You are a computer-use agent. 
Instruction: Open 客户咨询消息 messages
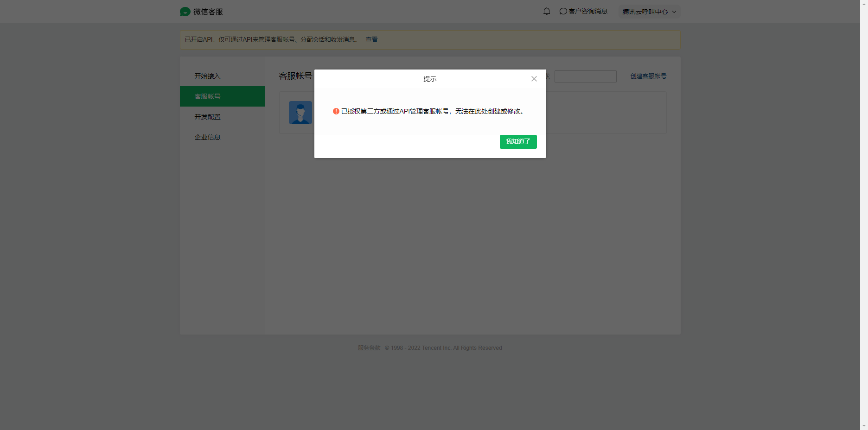(x=583, y=11)
